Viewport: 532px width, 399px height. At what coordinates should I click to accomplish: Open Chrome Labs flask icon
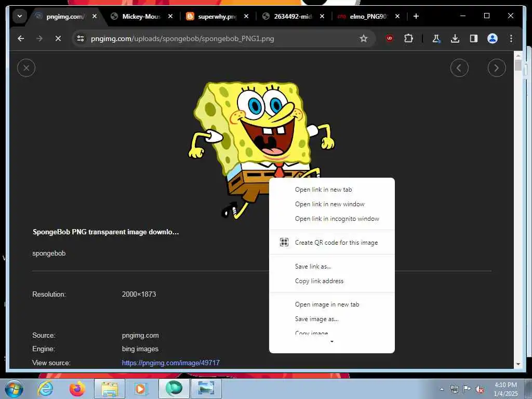(x=436, y=38)
